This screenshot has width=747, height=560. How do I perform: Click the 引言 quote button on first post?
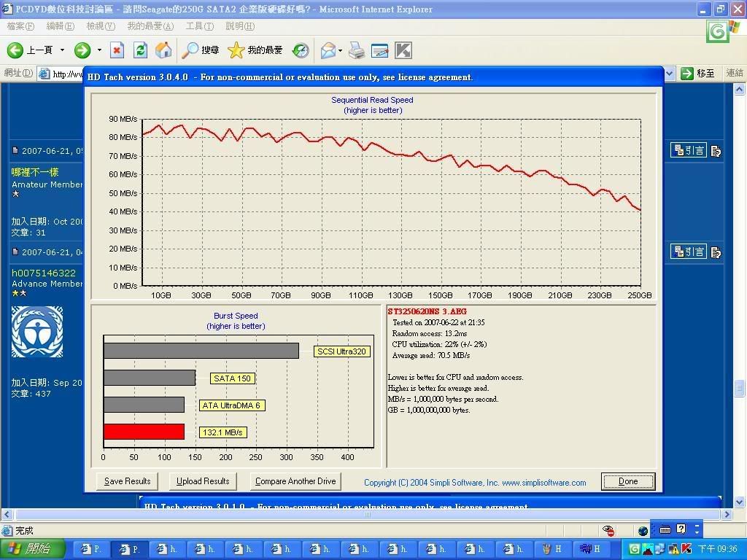coord(689,150)
